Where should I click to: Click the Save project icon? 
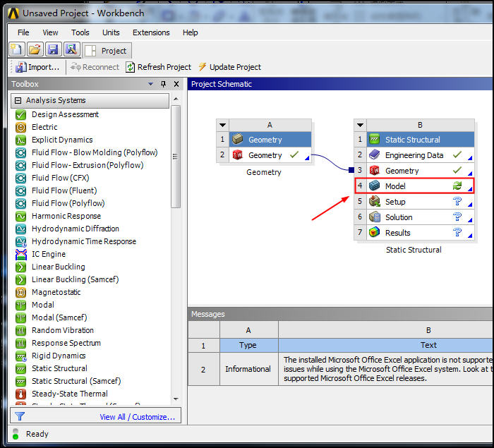click(x=52, y=49)
